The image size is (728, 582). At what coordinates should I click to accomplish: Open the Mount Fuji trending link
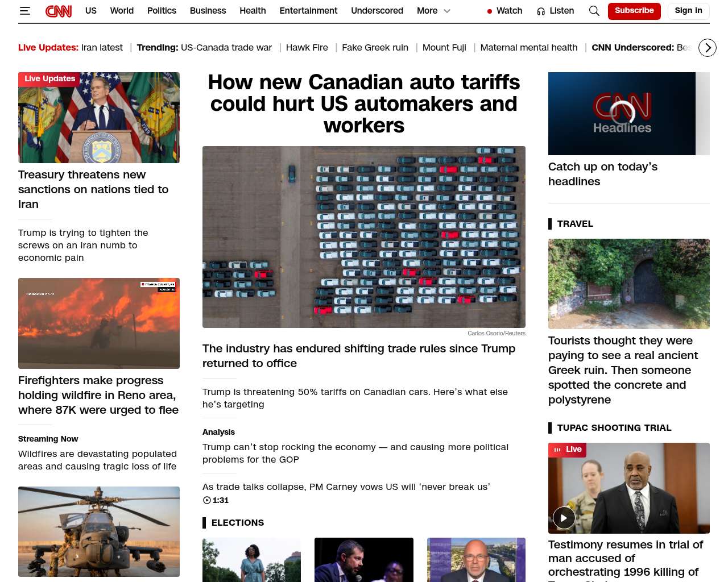(x=444, y=48)
